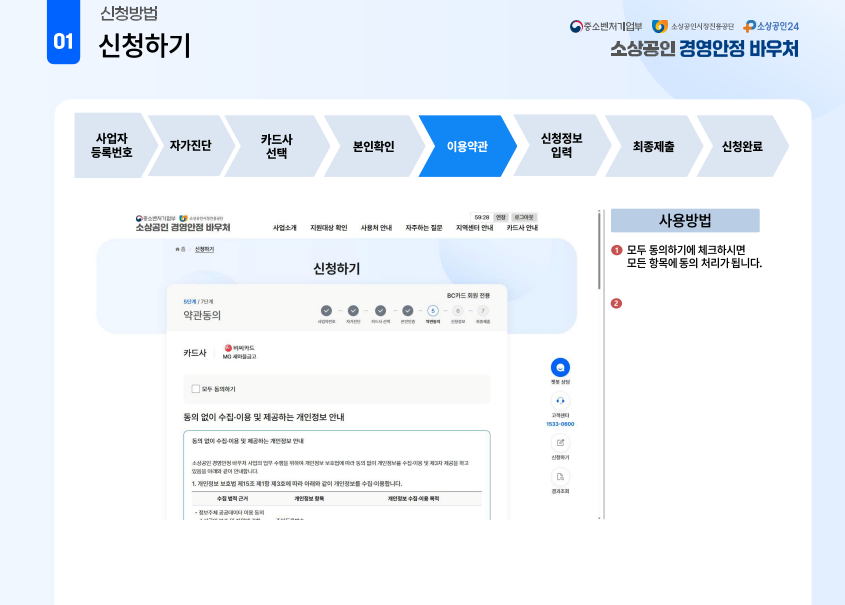Click the 고객센터 headset icon
This screenshot has width=845, height=605.
(x=560, y=401)
